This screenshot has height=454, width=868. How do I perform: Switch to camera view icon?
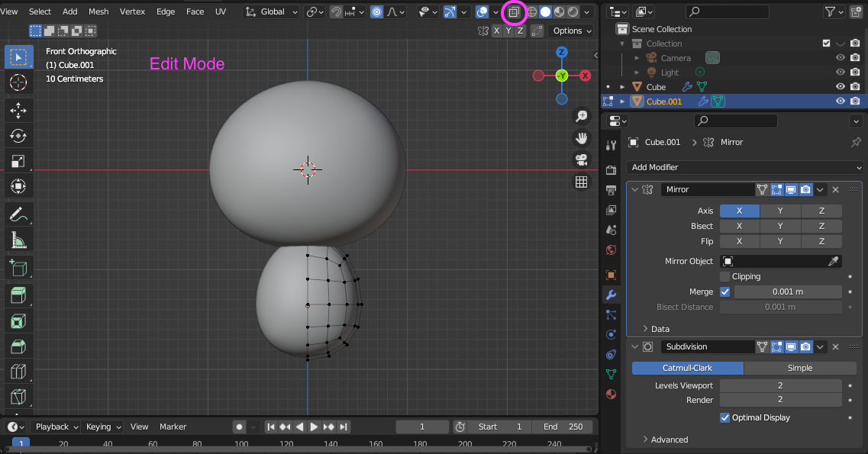582,159
